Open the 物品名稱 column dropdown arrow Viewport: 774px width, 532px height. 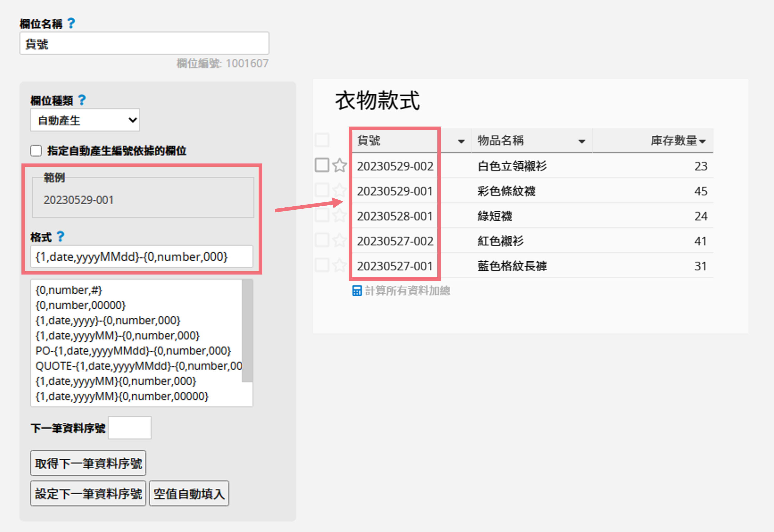pos(582,141)
